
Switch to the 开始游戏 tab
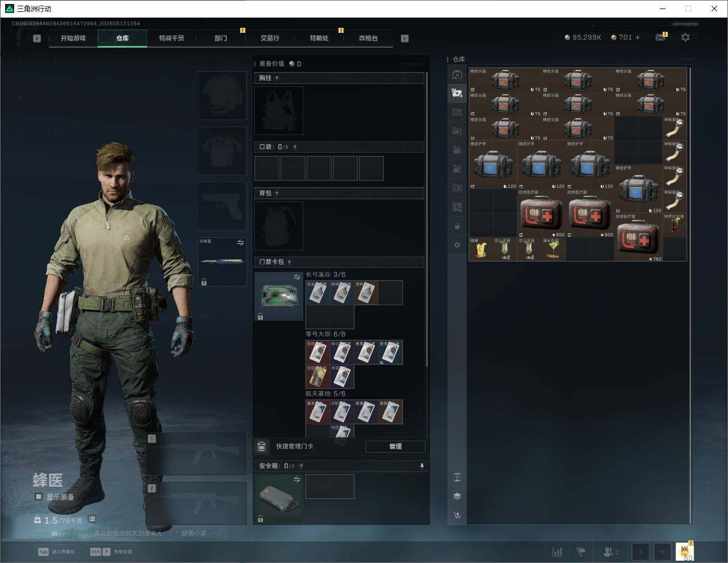click(x=73, y=38)
